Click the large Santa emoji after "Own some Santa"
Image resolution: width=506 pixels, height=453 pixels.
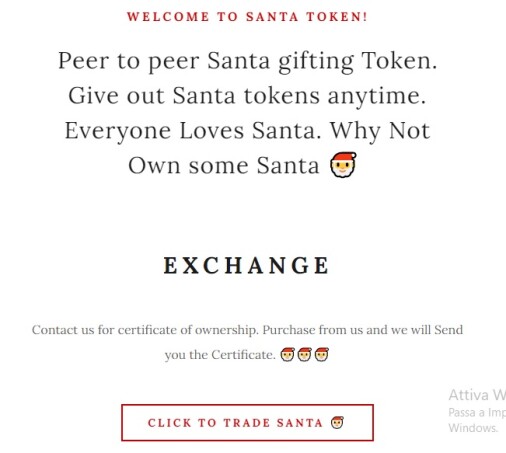click(343, 165)
